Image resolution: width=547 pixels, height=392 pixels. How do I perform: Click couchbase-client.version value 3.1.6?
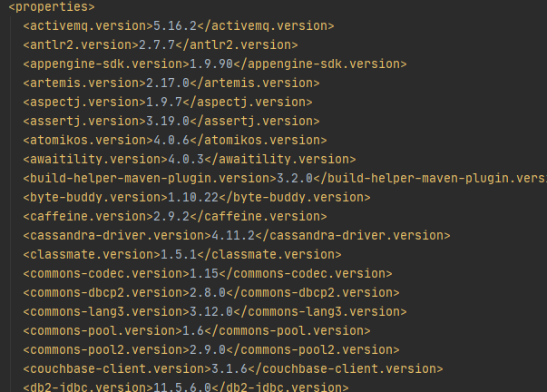pyautogui.click(x=230, y=368)
